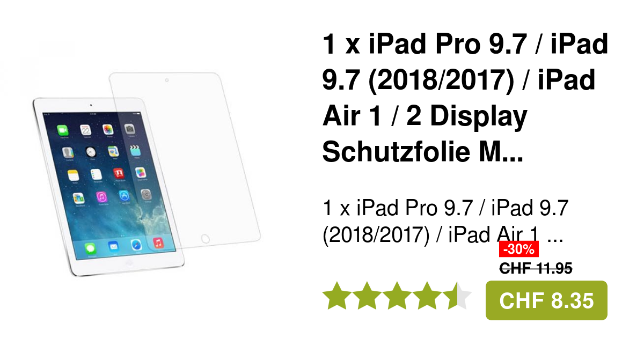Click the FaceTime icon on iPad screen

63,130
